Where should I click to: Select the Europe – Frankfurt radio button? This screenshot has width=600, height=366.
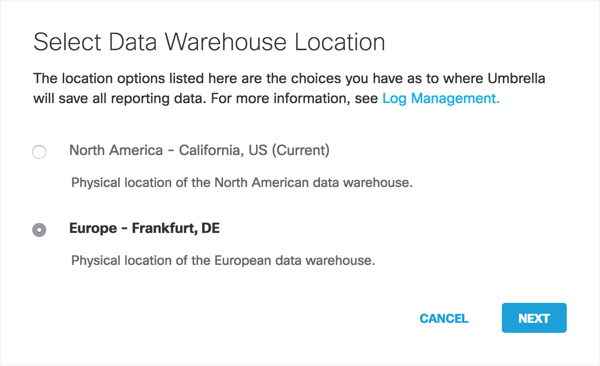click(x=39, y=230)
